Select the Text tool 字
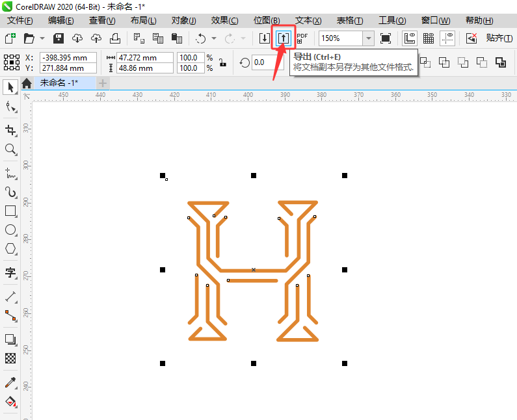Viewport: 517px width, 420px height. coord(10,272)
